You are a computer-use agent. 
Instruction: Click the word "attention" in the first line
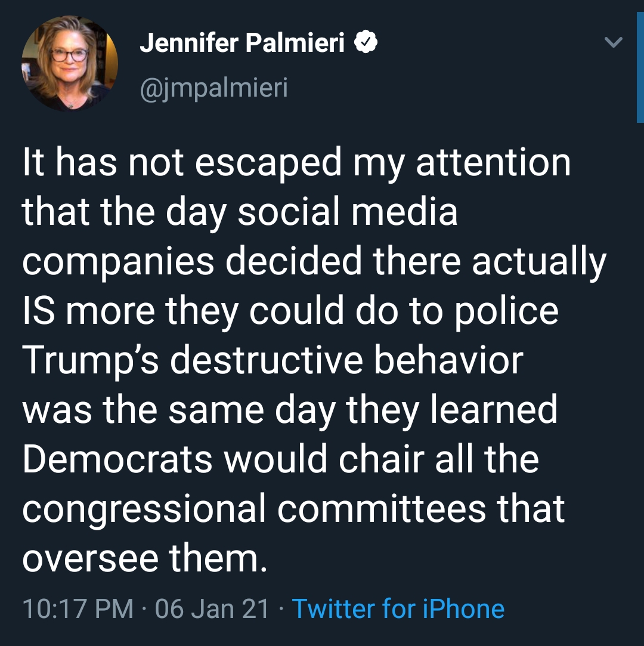tap(493, 162)
